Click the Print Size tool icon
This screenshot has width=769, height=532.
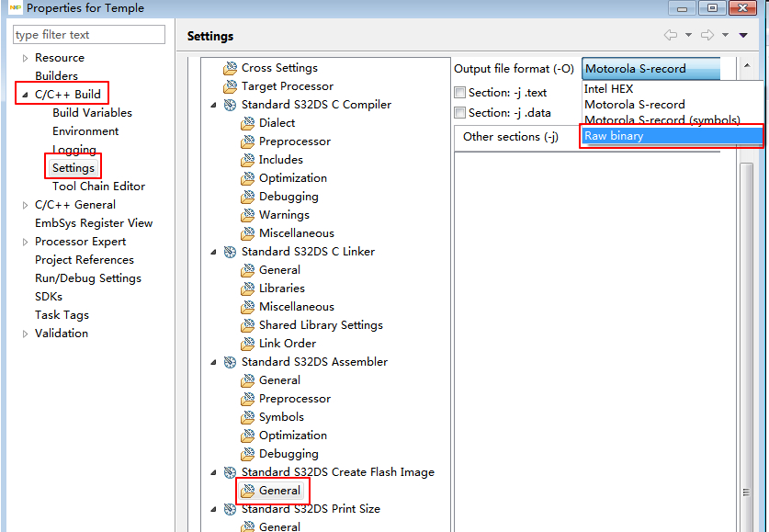tap(230, 509)
